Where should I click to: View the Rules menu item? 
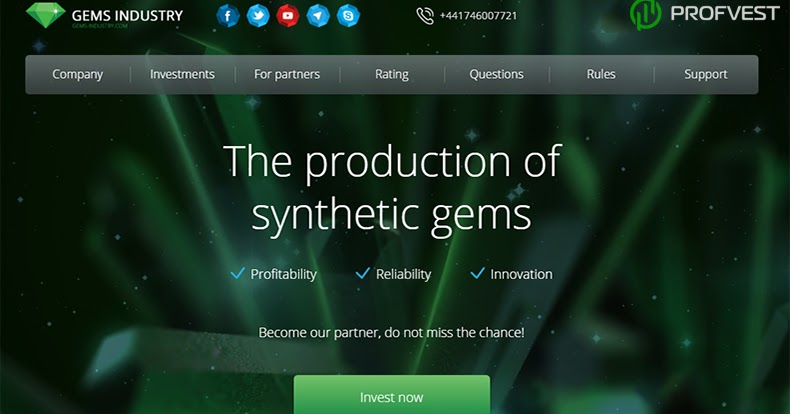click(x=601, y=75)
